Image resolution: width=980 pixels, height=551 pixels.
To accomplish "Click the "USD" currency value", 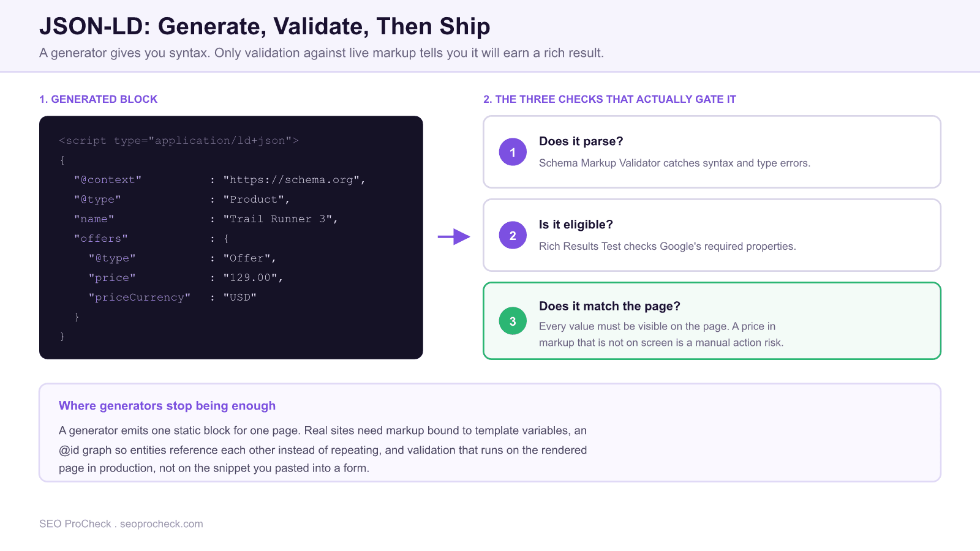I will [x=239, y=298].
